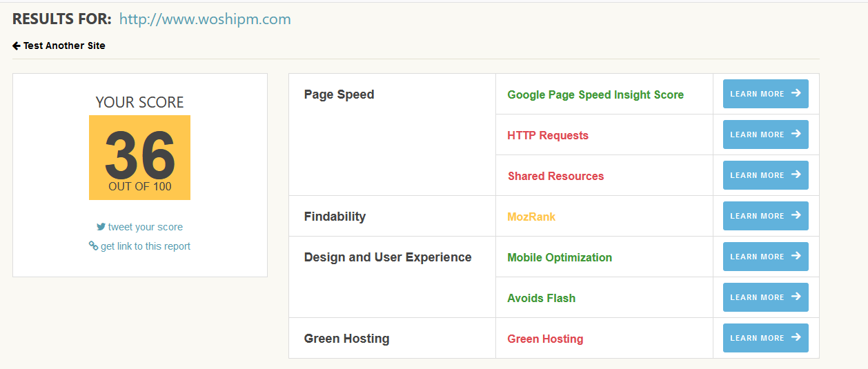Select the Mobile Optimization label

pyautogui.click(x=560, y=258)
